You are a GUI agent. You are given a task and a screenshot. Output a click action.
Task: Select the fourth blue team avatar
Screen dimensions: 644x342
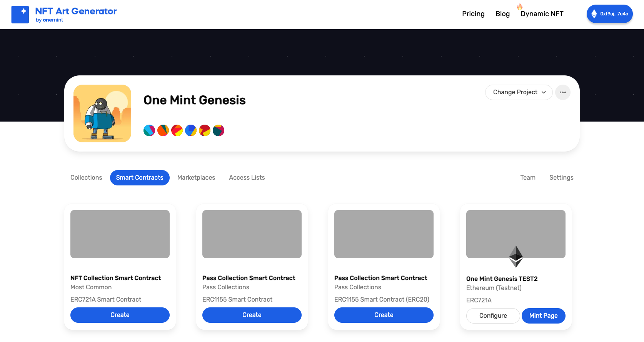click(x=191, y=130)
